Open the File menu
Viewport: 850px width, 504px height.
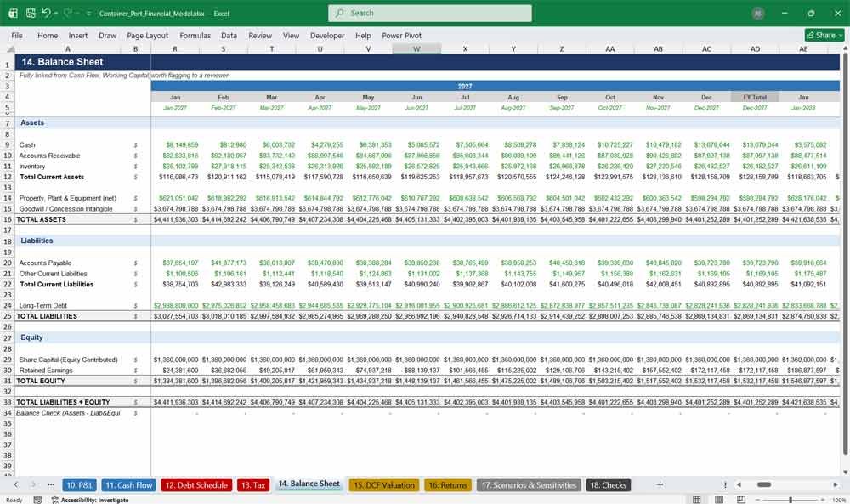tap(17, 35)
